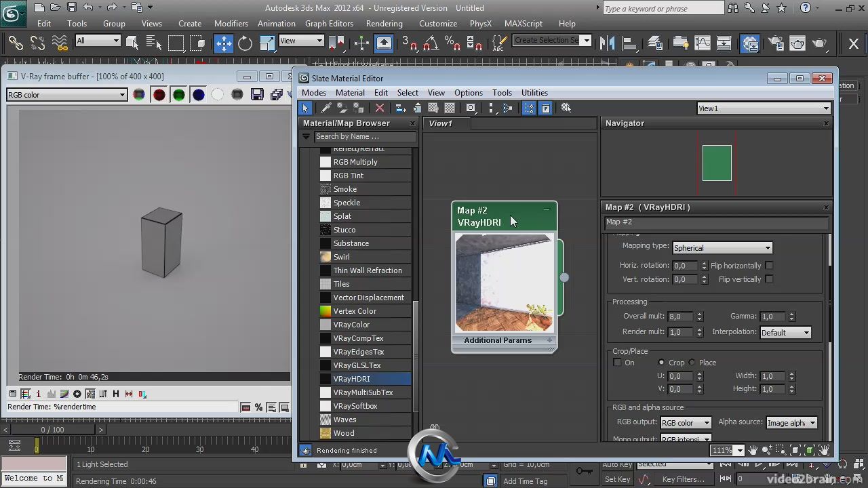Open Utilities menu in Slate editor
The width and height of the screenshot is (868, 488).
(534, 93)
